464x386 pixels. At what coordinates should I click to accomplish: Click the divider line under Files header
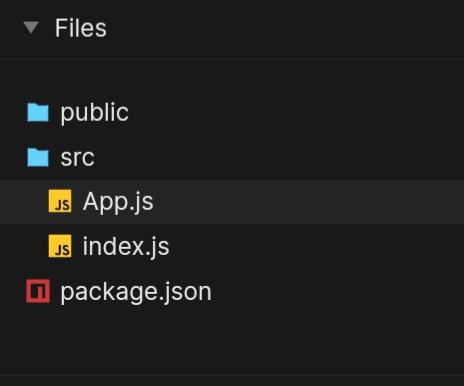click(232, 59)
